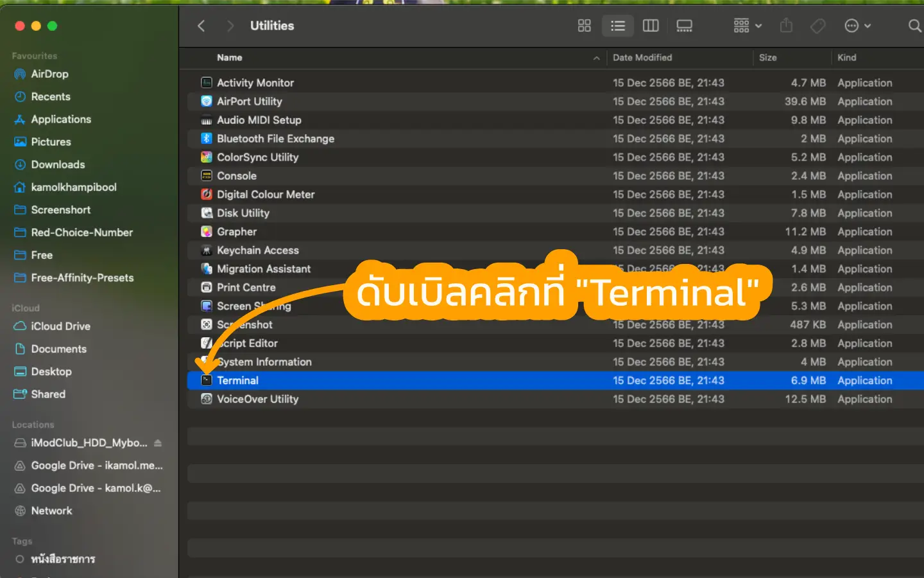Screen dimensions: 924x578
Task: Select the Migration Assistant icon
Action: [x=207, y=269]
